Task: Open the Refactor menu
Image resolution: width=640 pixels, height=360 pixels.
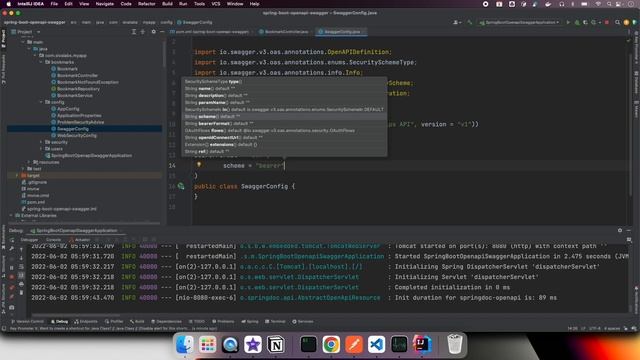Action: (x=147, y=4)
